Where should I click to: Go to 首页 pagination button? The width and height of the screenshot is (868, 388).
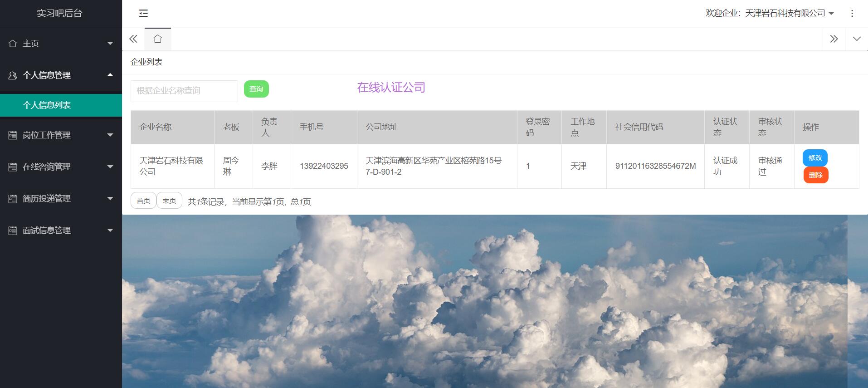[x=143, y=201]
